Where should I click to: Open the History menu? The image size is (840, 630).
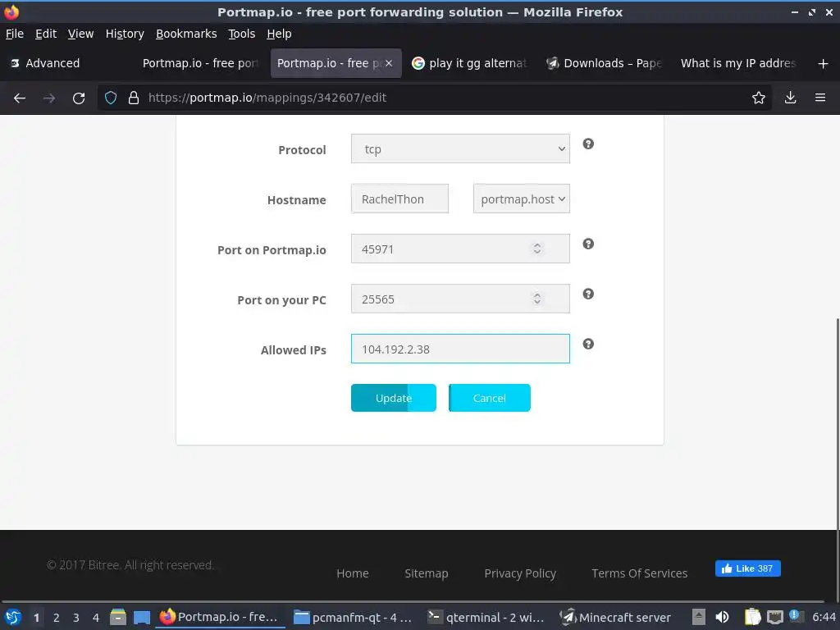125,34
